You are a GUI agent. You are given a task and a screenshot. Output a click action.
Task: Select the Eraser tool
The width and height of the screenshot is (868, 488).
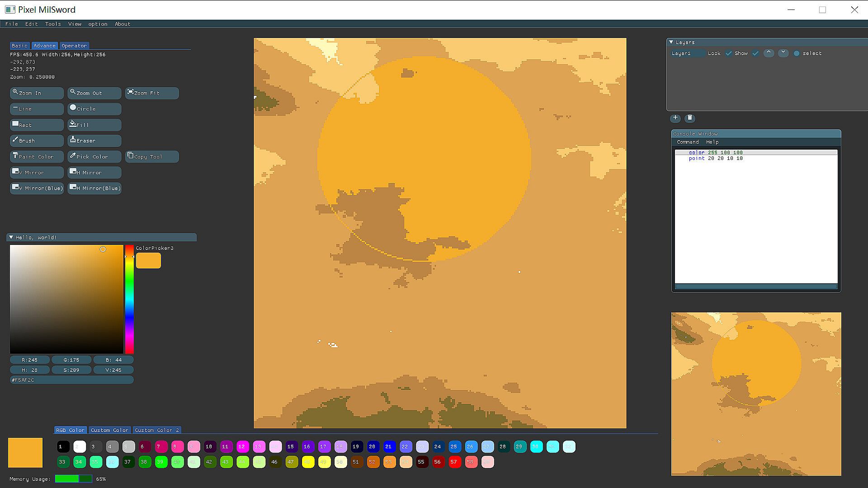pos(94,141)
